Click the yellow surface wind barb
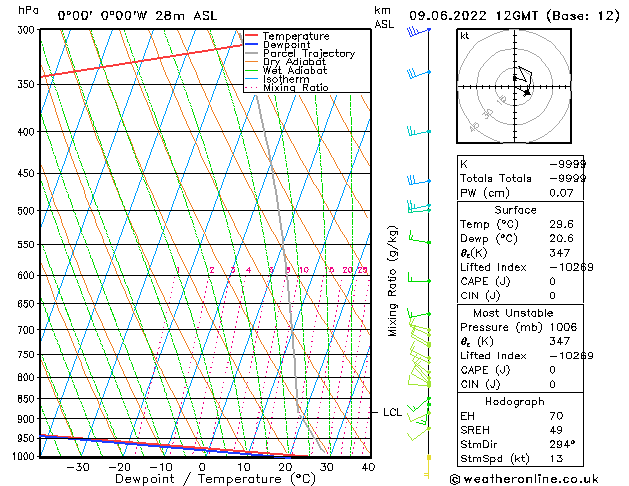Viewport: 629px width, 486px height. (x=428, y=466)
